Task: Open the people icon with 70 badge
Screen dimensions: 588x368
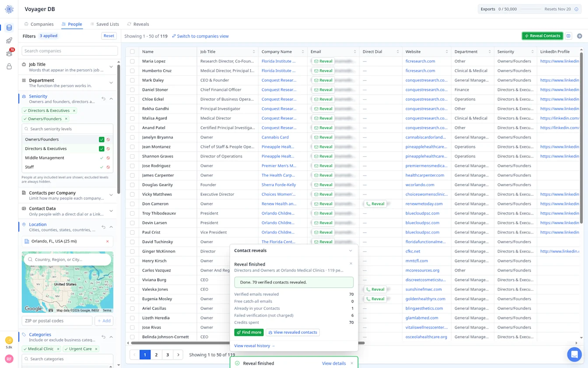Action: pos(9,53)
